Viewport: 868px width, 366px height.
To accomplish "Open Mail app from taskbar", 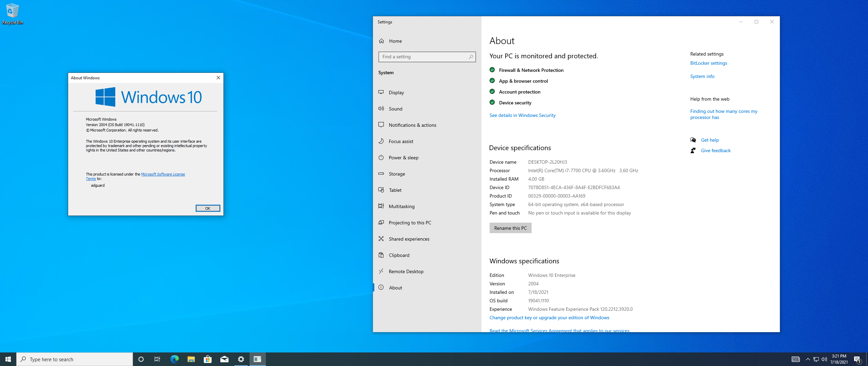I will coord(224,359).
